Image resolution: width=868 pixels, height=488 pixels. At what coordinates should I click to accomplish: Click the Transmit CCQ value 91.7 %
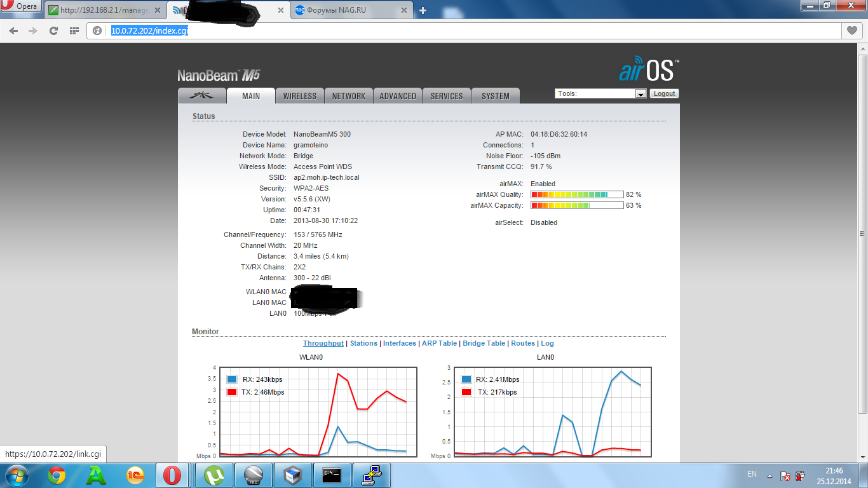click(x=541, y=166)
